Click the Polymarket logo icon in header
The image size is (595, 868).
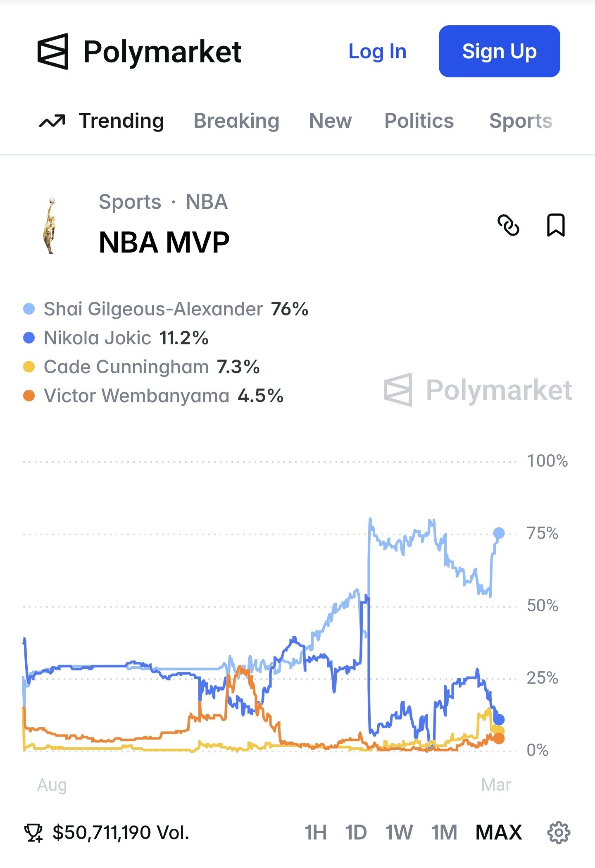[x=53, y=51]
